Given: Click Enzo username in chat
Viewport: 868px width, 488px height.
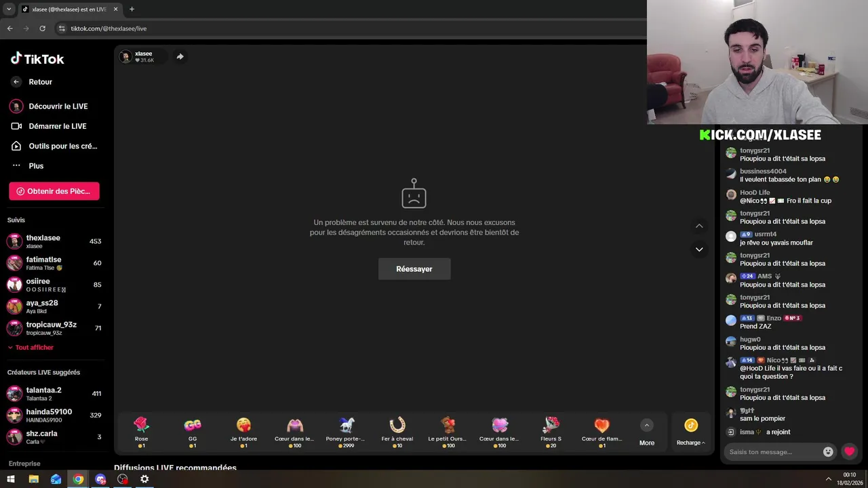Looking at the screenshot, I should coord(774,319).
